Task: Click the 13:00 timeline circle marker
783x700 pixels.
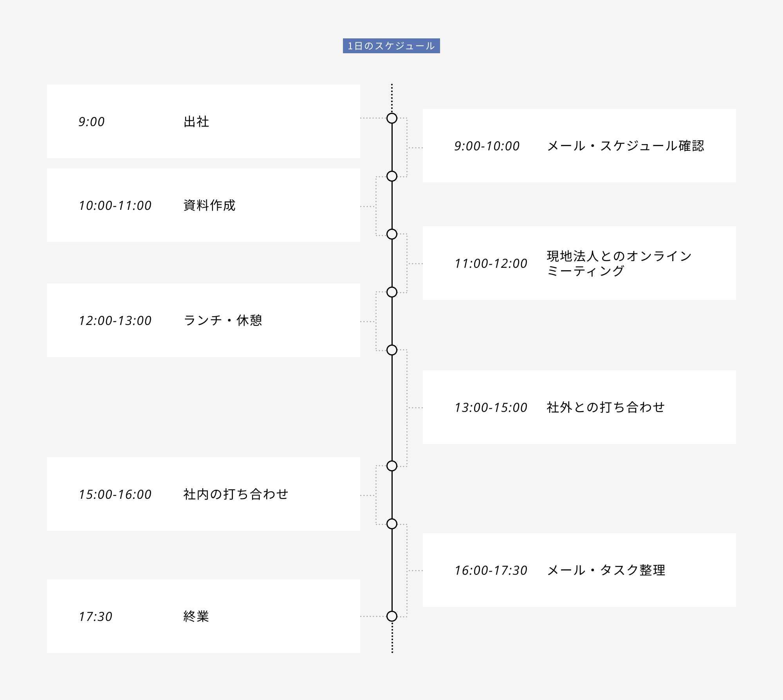Action: tap(391, 350)
